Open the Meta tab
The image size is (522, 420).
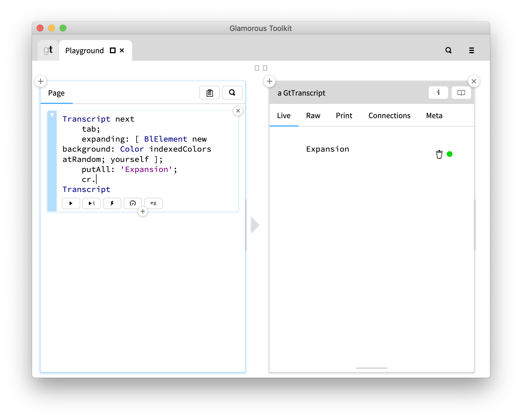[x=434, y=116]
